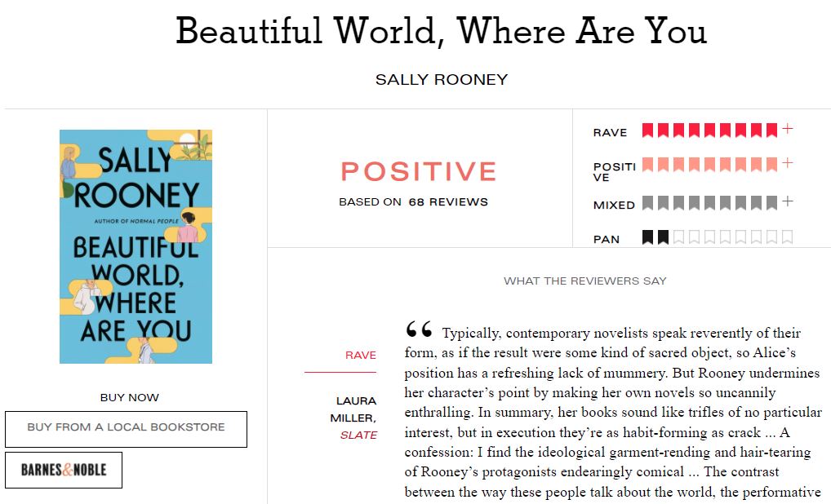Image resolution: width=831 pixels, height=504 pixels.
Task: Open the Slate publication link
Action: coord(359,435)
